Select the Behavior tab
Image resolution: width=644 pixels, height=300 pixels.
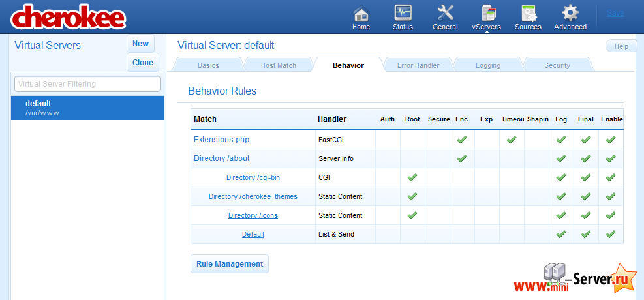click(x=348, y=65)
